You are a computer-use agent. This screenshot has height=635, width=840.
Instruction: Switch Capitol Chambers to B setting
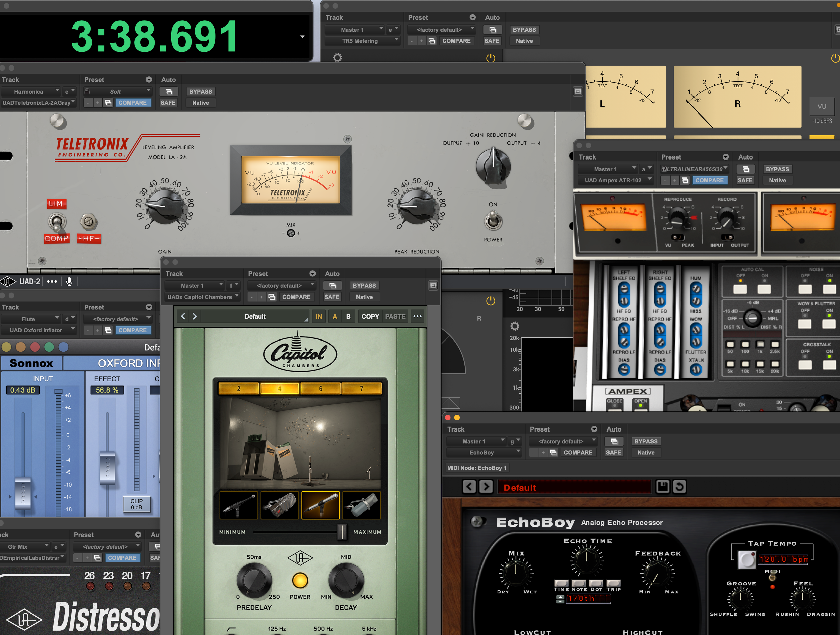(x=348, y=316)
